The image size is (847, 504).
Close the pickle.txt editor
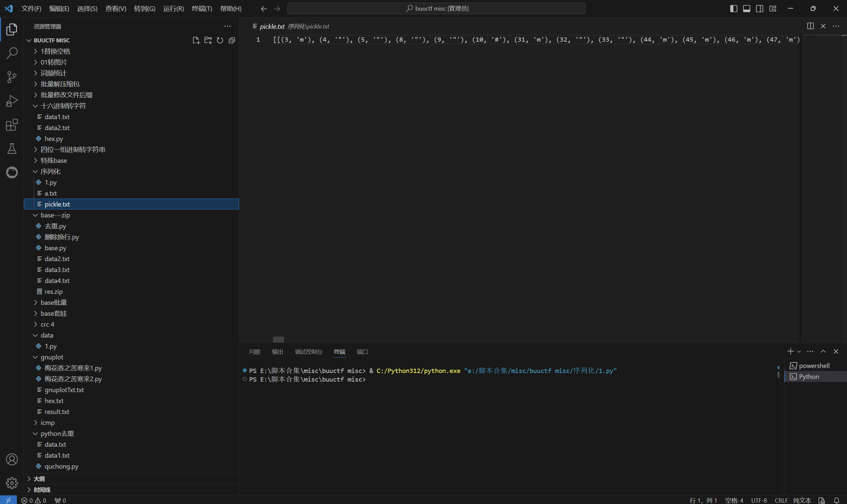tap(823, 26)
